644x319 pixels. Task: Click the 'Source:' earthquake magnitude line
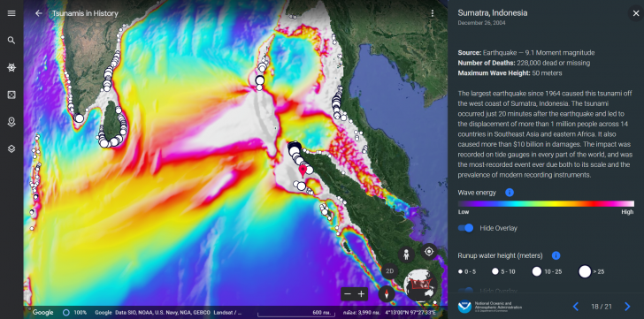point(526,52)
